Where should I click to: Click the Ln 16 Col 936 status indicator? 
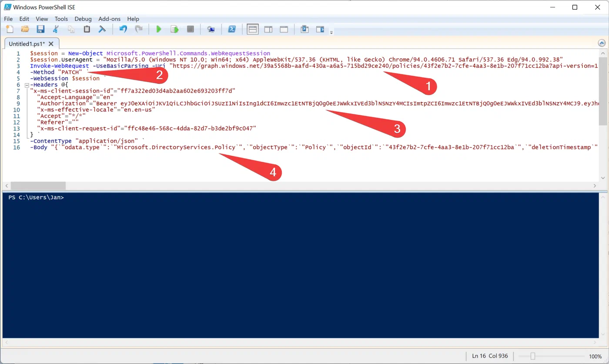coord(490,356)
